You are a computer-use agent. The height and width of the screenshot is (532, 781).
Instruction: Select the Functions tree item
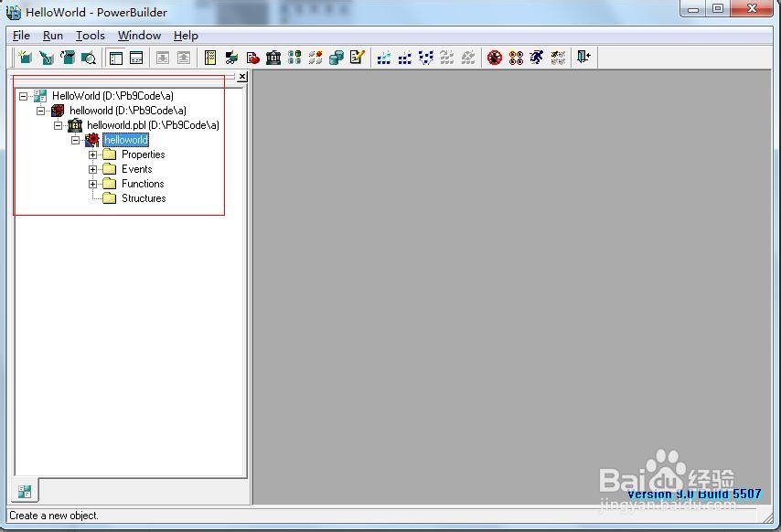143,184
